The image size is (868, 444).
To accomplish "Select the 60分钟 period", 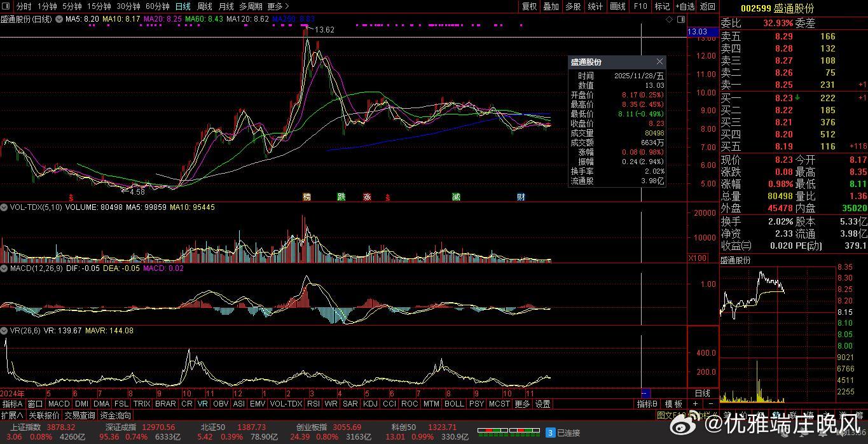I will click(158, 6).
